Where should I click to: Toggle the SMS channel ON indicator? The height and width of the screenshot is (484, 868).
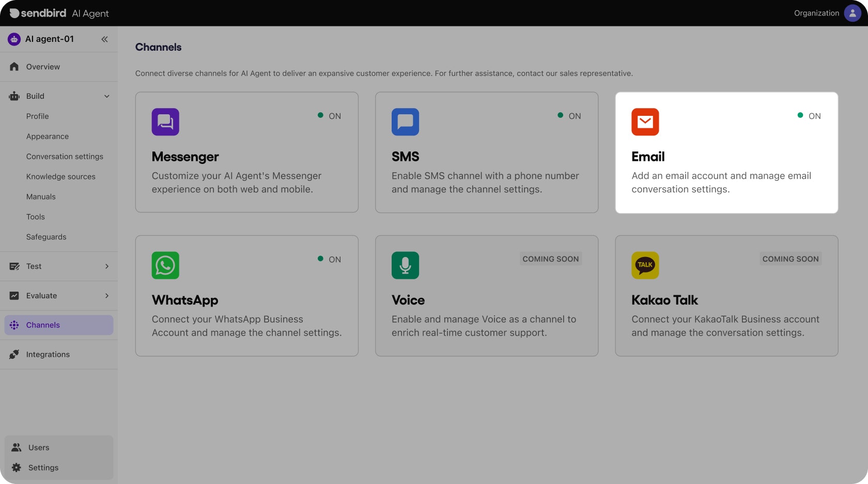[x=569, y=116]
